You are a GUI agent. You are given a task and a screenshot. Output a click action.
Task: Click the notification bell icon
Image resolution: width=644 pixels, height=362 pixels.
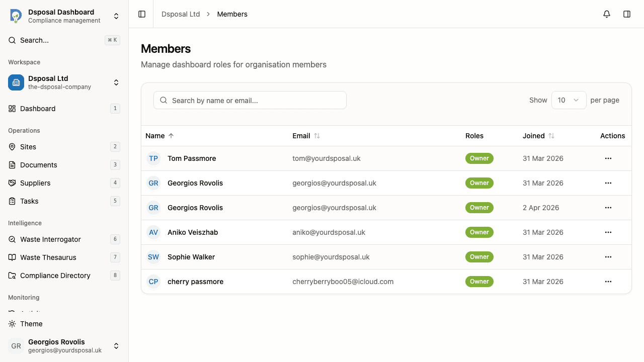click(x=607, y=14)
